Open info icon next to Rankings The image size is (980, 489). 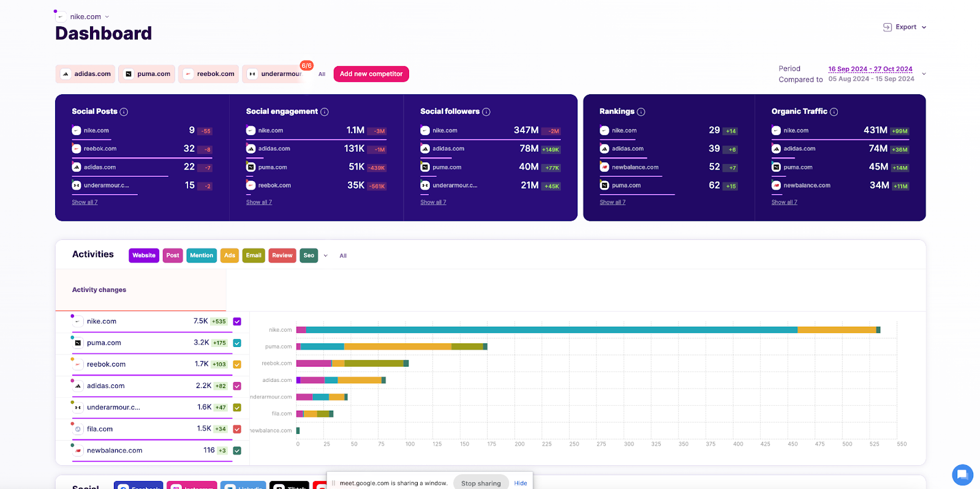point(641,111)
